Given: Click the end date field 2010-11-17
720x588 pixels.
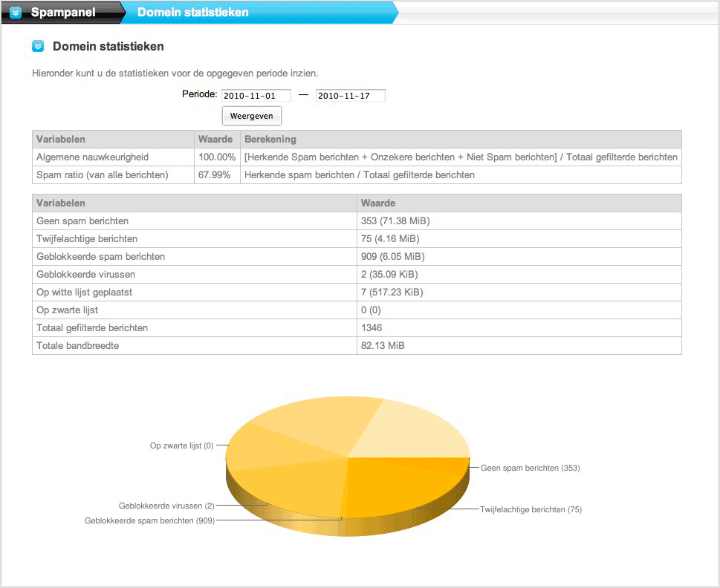Looking at the screenshot, I should click(x=351, y=95).
